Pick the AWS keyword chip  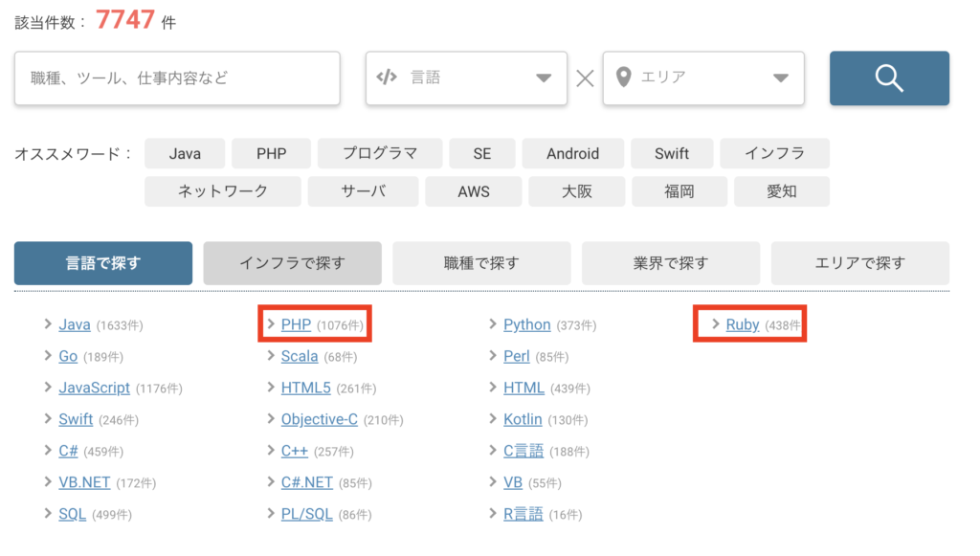click(474, 191)
